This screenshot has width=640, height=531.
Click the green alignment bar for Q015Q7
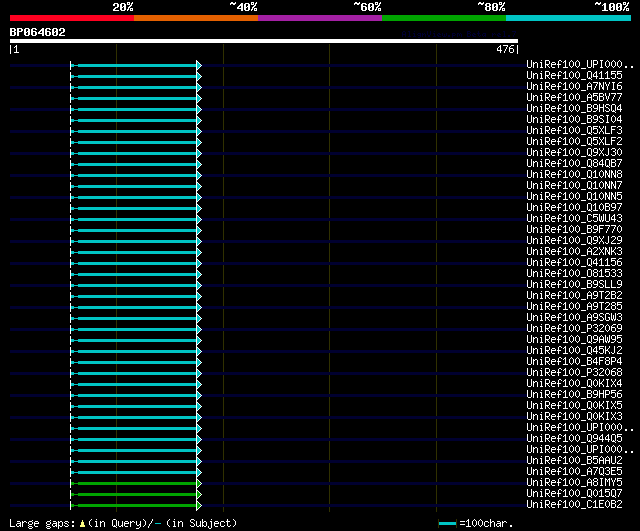[136, 495]
